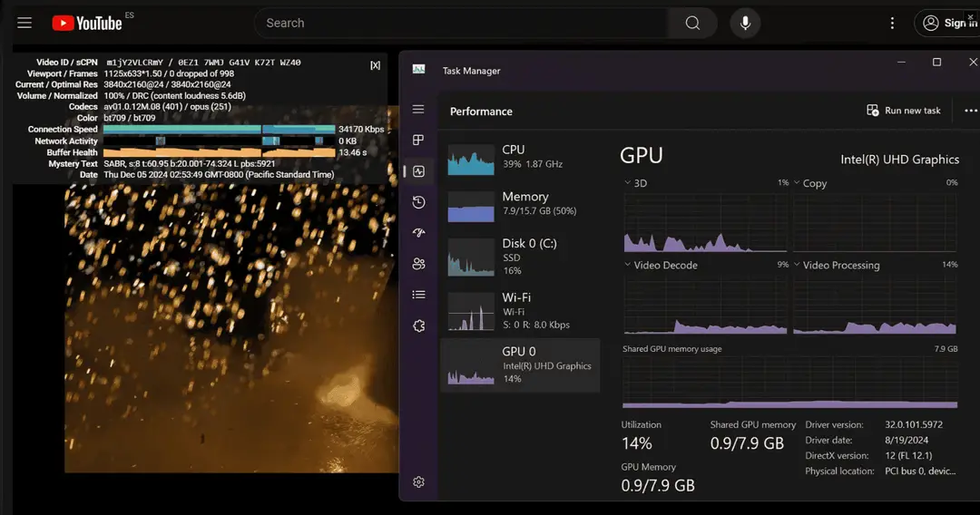Open Users page icon in sidebar

418,264
